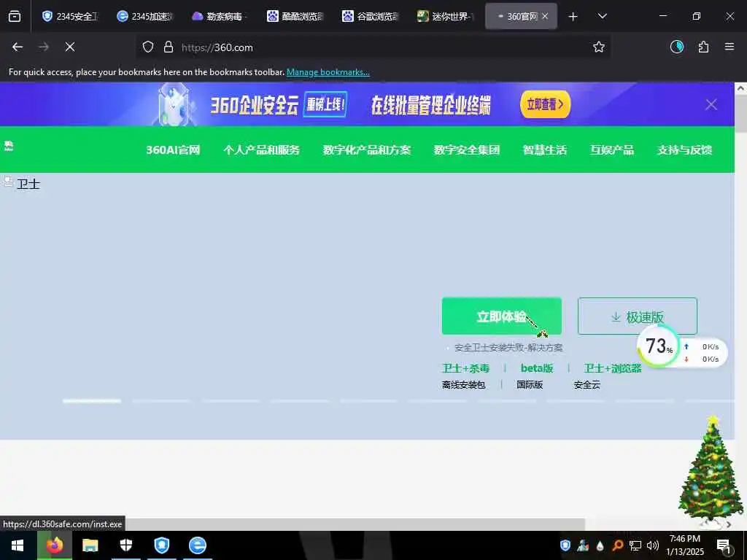Switch to the 迷你世界 tab
Screen dimensions: 747x560
click(x=446, y=16)
